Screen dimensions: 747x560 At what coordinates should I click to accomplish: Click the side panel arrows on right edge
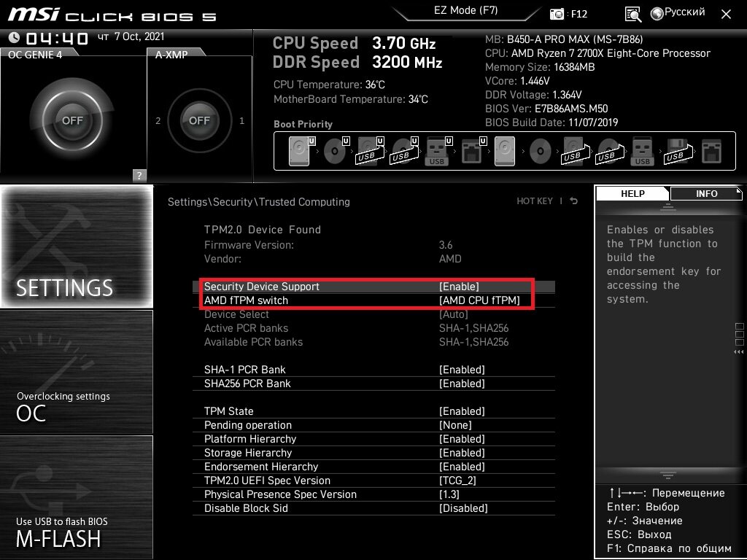click(x=739, y=352)
